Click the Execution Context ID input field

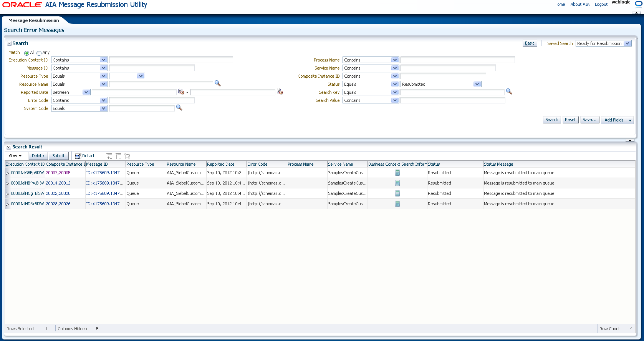point(171,60)
